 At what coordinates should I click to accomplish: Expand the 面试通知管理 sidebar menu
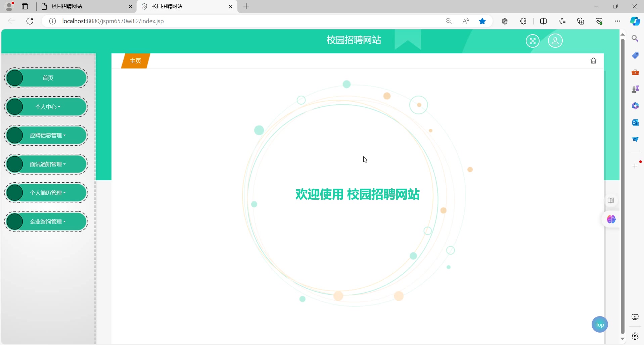(46, 164)
